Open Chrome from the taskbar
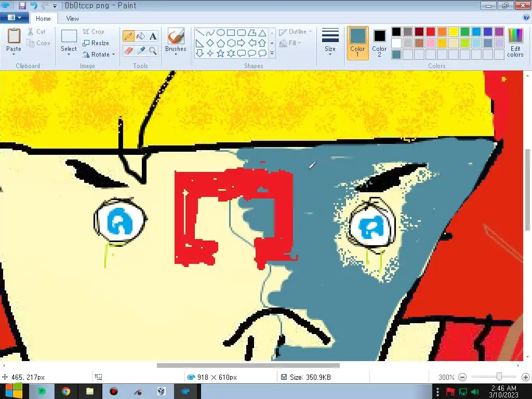Image resolution: width=532 pixels, height=399 pixels. [66, 392]
